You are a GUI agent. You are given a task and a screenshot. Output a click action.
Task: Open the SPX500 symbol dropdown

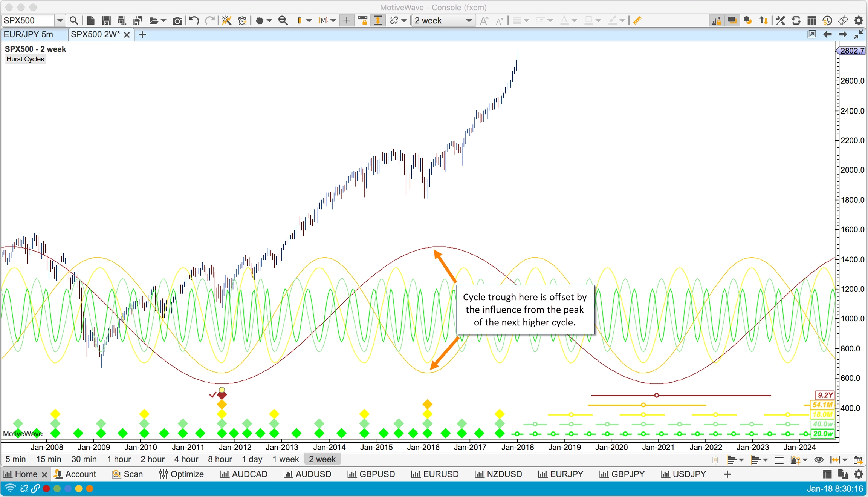click(x=60, y=21)
